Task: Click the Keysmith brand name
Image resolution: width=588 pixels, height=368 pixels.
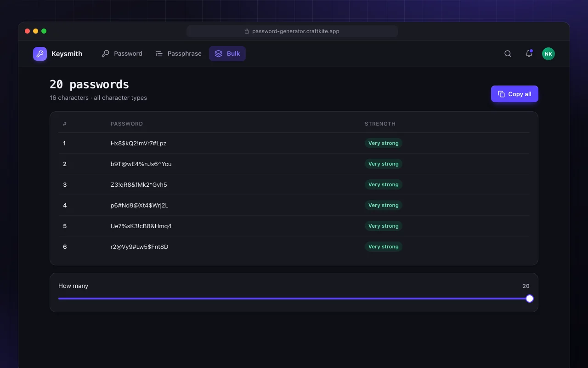Action: 67,54
